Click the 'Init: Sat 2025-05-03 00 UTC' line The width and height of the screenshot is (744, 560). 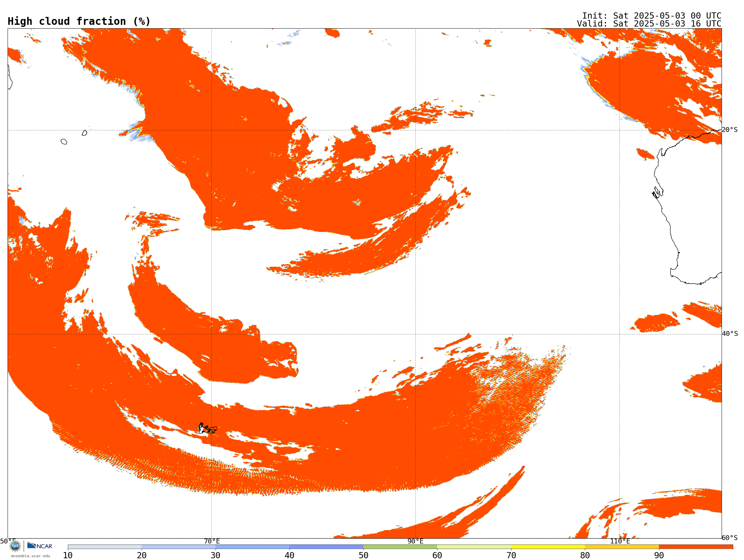click(x=651, y=16)
